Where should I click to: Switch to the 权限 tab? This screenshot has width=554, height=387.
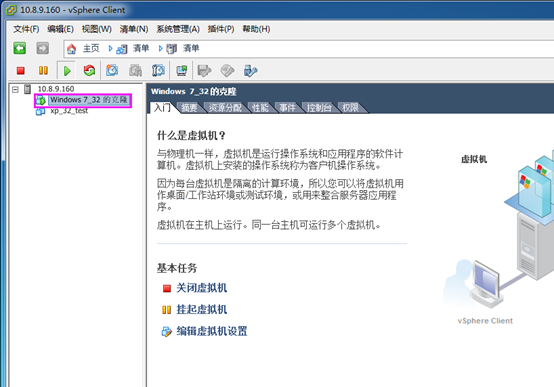pyautogui.click(x=350, y=107)
